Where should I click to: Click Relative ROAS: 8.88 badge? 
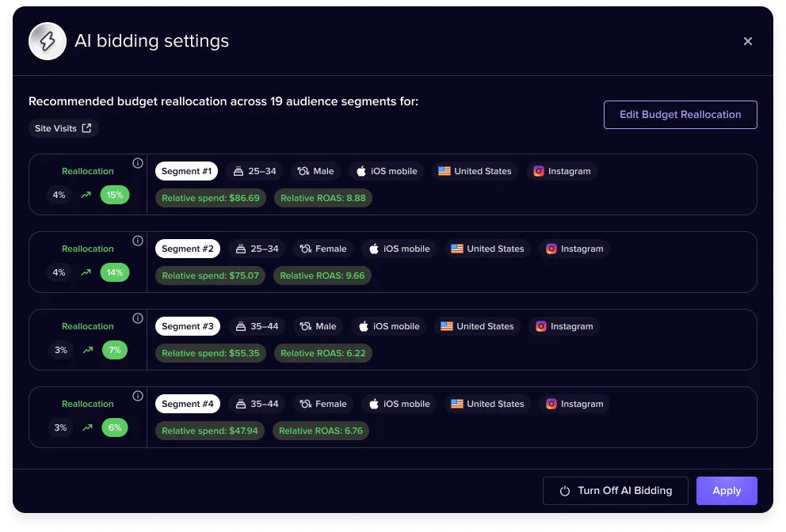(x=322, y=199)
